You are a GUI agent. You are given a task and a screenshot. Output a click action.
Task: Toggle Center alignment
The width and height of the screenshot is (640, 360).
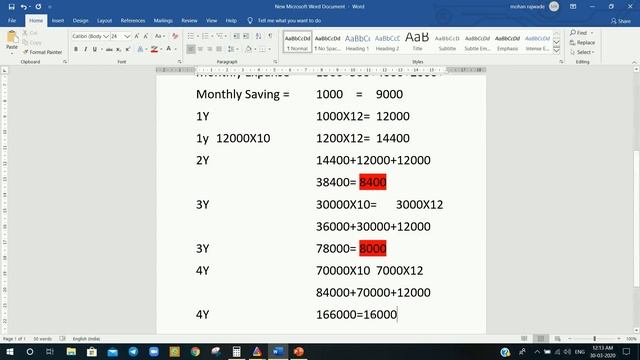point(200,49)
